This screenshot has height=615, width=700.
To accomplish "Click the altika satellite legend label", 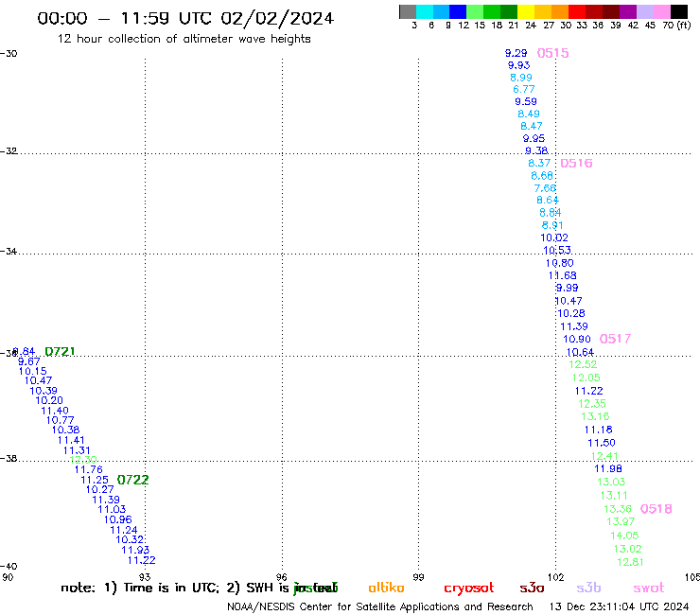I will point(386,588).
